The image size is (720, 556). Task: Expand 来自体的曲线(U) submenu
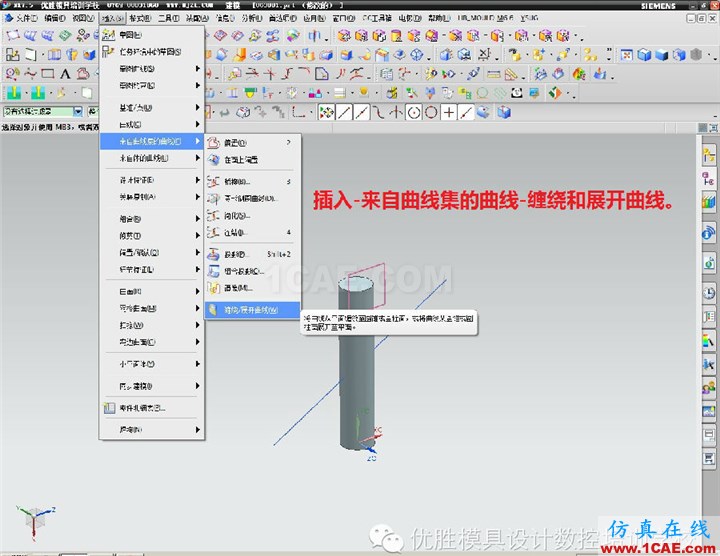click(152, 158)
